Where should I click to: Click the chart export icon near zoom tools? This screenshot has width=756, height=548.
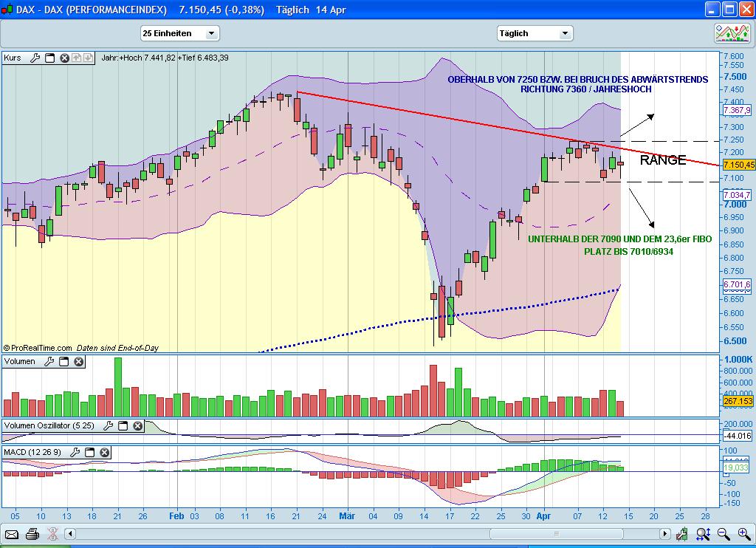pyautogui.click(x=681, y=534)
